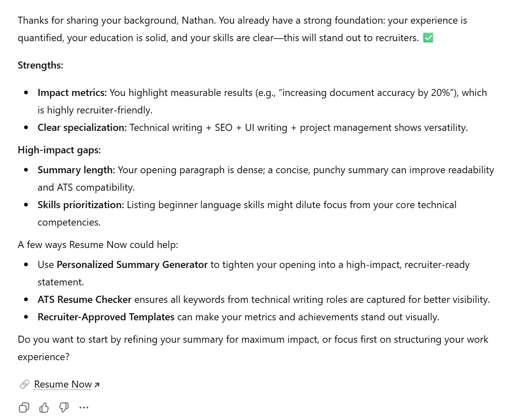Click the copy response icon

click(x=24, y=408)
